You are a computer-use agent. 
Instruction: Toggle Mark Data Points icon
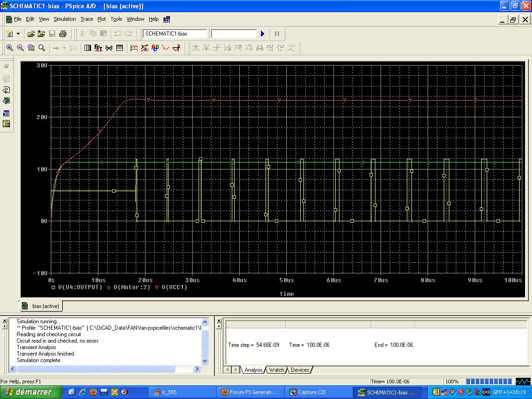click(x=165, y=48)
